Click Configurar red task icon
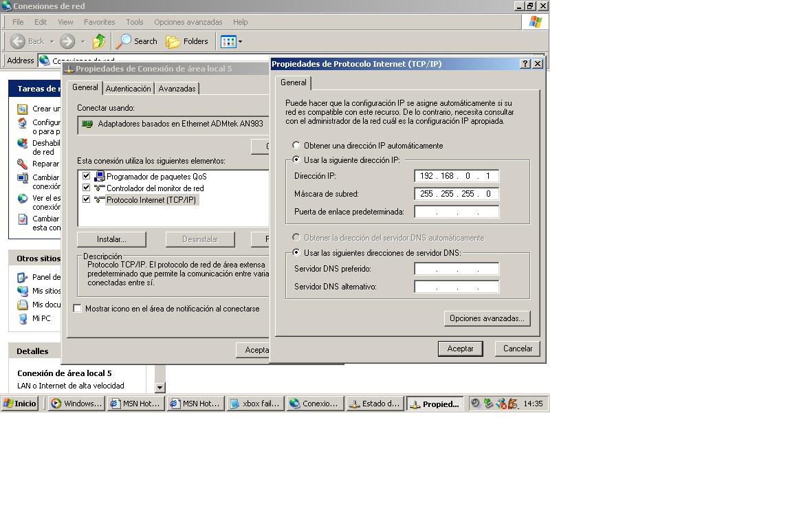The width and height of the screenshot is (812, 528). [x=22, y=122]
